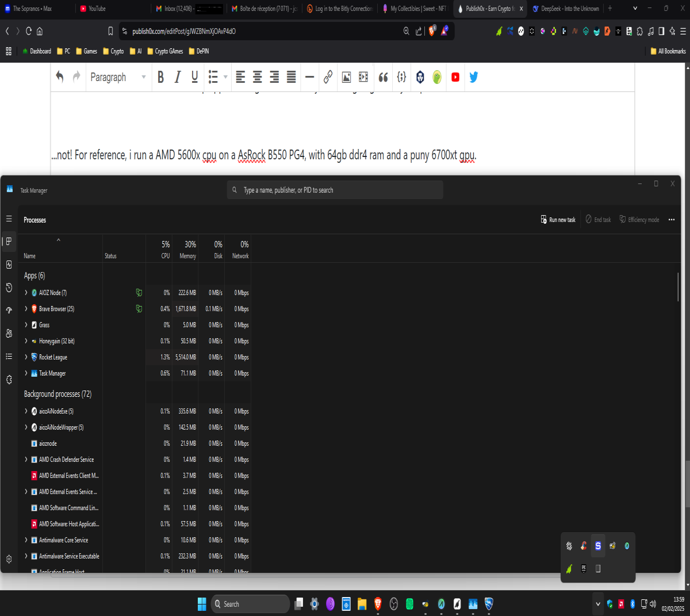This screenshot has width=690, height=616.
Task: Align text left in editor
Action: point(240,77)
